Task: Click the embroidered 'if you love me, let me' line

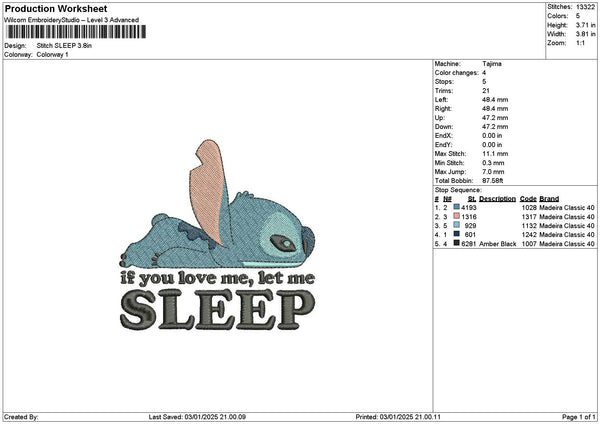Action: click(x=218, y=279)
